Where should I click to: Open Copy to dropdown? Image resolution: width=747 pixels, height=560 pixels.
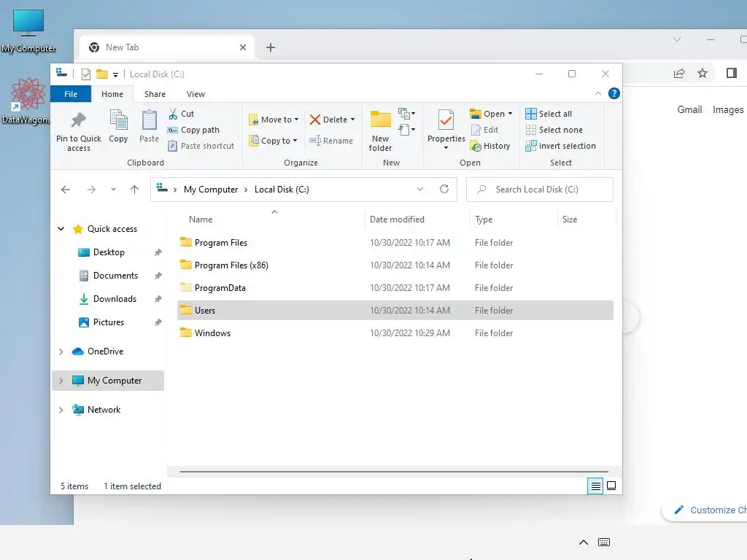274,141
